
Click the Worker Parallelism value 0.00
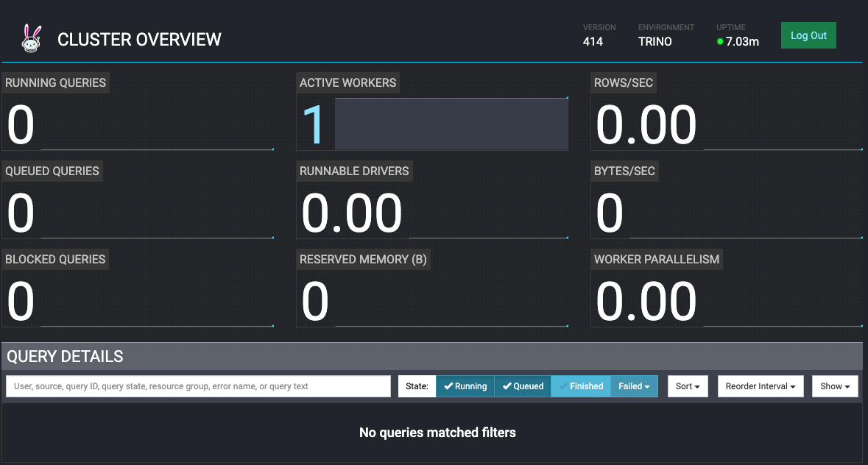tap(646, 302)
